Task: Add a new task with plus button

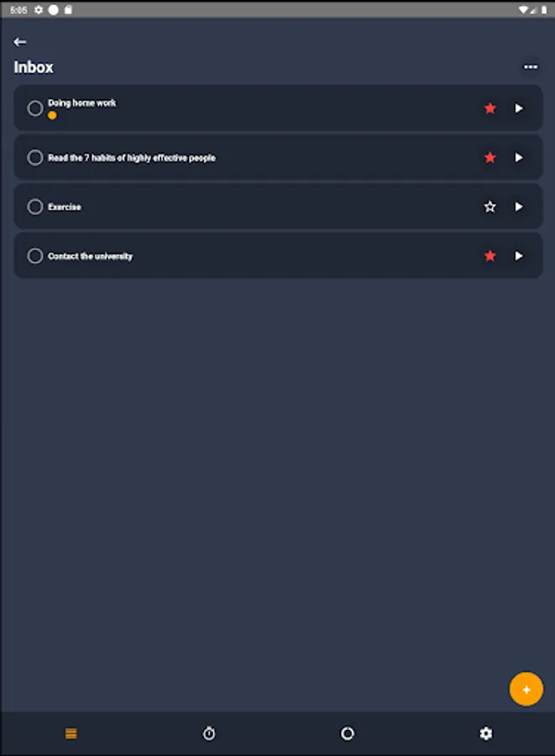Action: pyautogui.click(x=526, y=690)
